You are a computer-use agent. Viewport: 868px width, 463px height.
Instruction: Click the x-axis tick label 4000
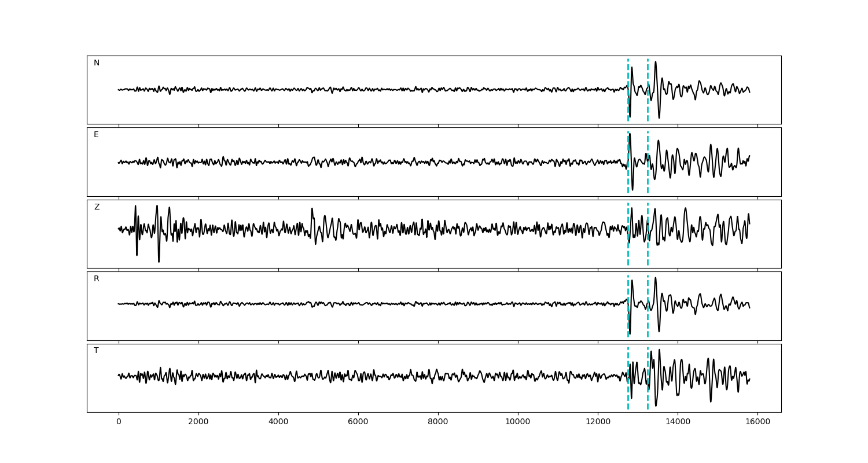point(278,422)
